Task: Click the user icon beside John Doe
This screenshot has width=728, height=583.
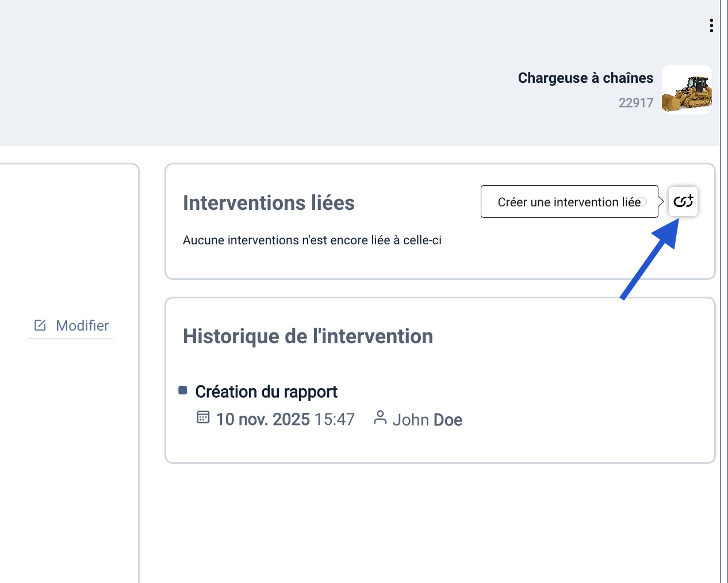Action: pos(380,417)
